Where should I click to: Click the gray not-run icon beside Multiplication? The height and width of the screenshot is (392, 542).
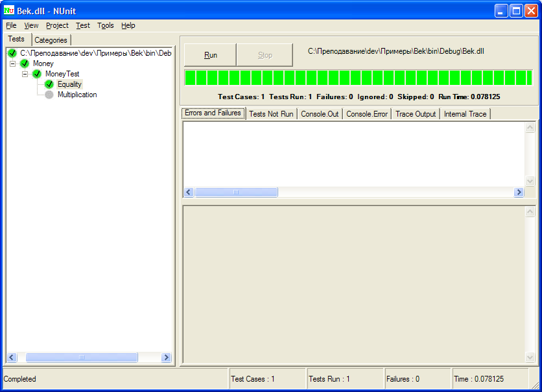[x=49, y=95]
